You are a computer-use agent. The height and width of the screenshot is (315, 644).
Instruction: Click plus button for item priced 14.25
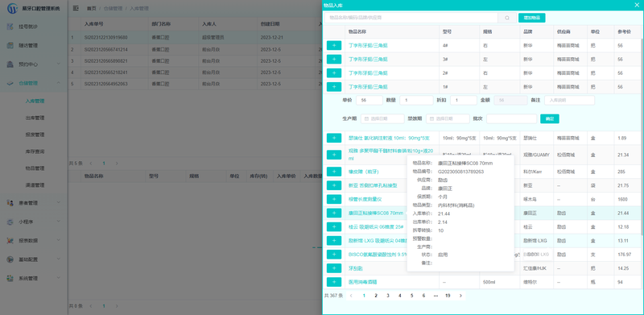334,268
